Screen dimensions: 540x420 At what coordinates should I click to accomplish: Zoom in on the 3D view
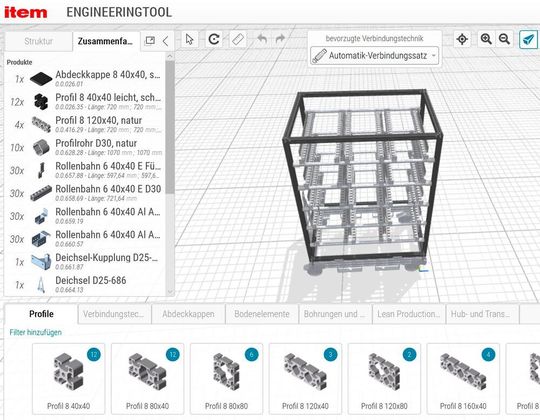tap(486, 39)
